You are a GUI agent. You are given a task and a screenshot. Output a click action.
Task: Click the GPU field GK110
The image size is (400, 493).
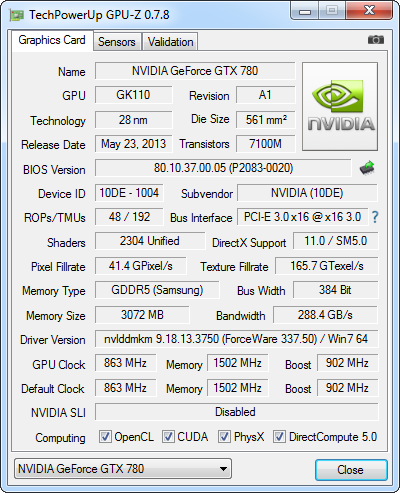pos(134,95)
